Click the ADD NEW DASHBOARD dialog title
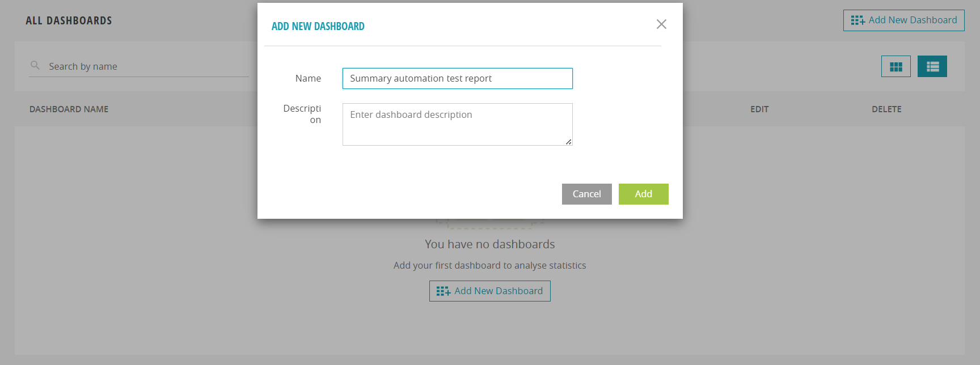980x365 pixels. click(x=318, y=27)
